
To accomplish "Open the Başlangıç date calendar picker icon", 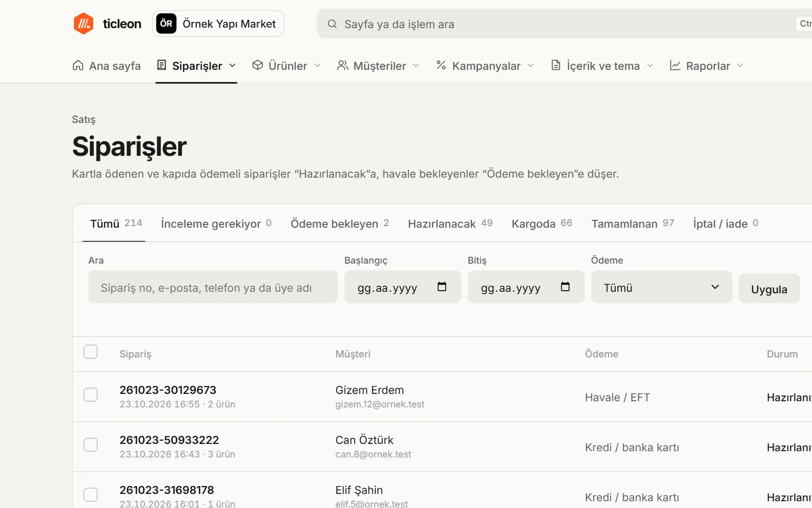I will pyautogui.click(x=442, y=287).
